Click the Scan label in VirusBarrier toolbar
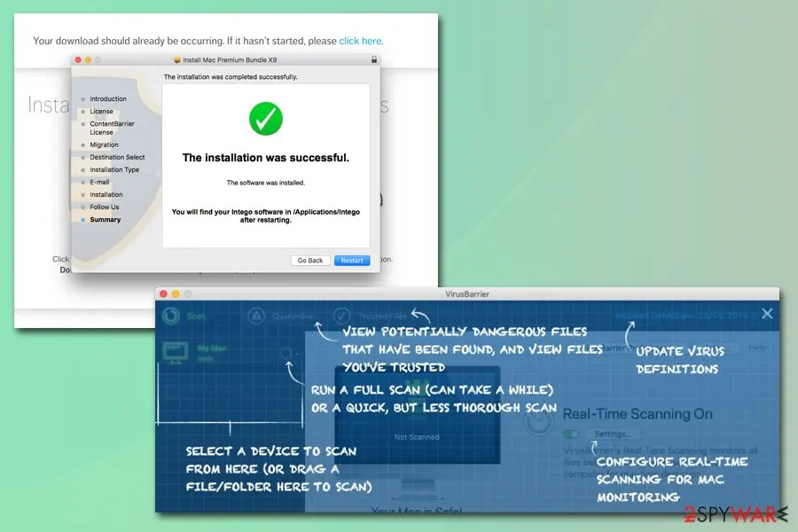The image size is (798, 532). pos(196,317)
